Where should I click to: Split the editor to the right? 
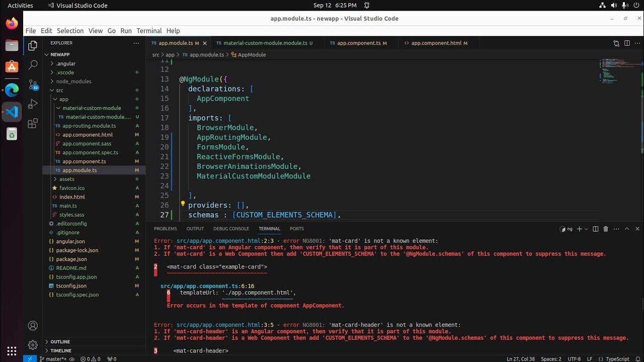coord(627,43)
